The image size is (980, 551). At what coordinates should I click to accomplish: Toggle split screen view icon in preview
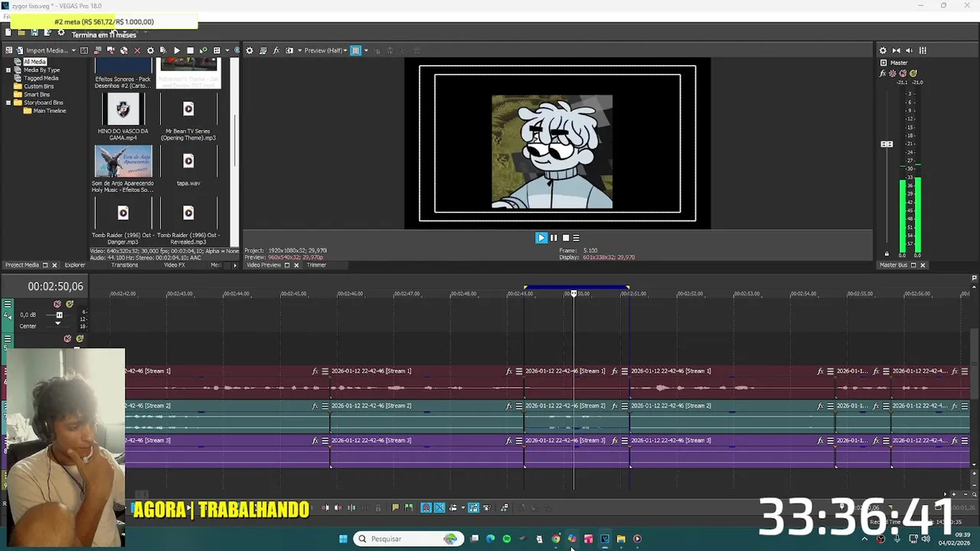coord(289,51)
